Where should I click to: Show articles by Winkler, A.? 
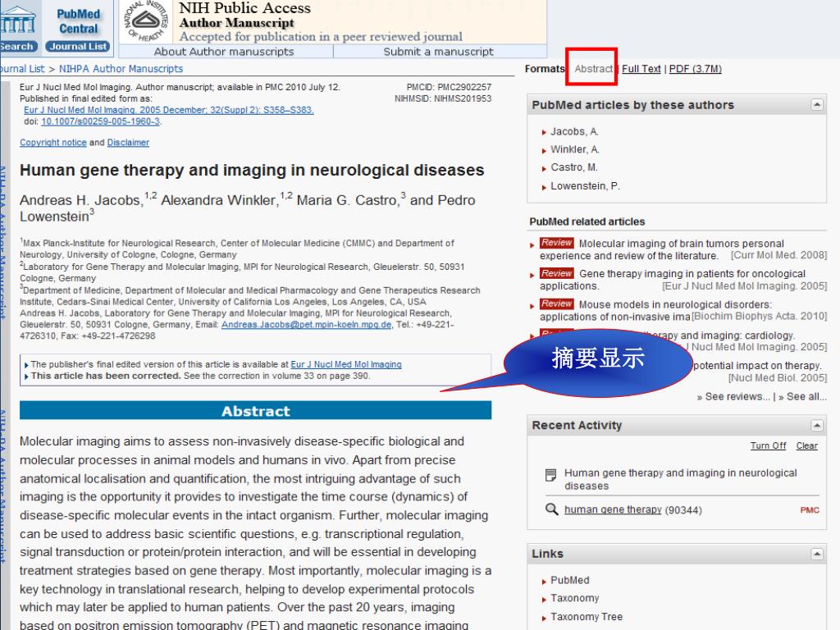coord(575,149)
